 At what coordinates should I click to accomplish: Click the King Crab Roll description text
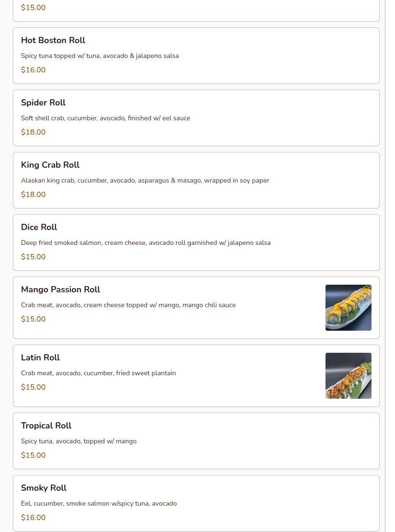pos(145,181)
